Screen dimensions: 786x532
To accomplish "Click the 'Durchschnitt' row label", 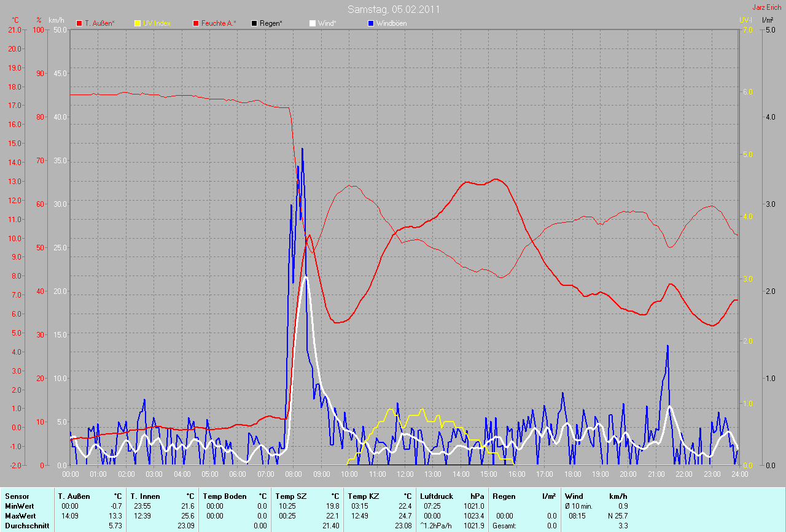I will tap(27, 526).
